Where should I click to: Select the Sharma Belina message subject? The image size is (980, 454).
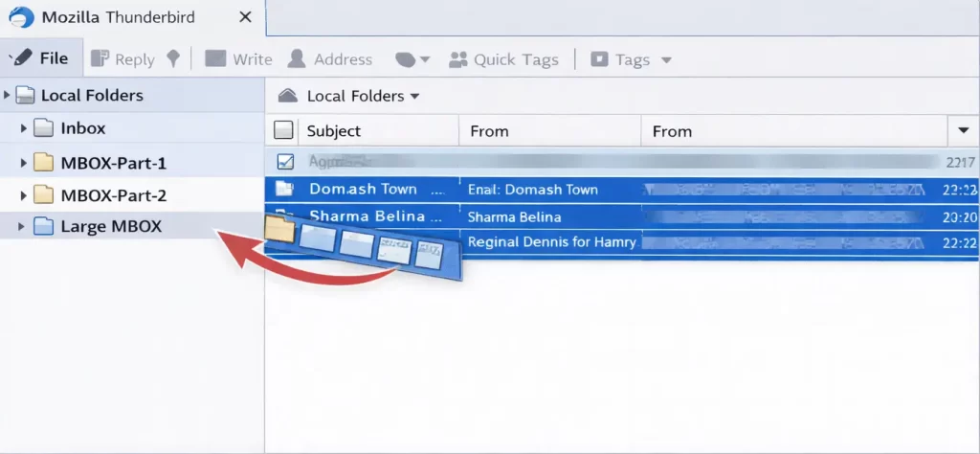367,216
